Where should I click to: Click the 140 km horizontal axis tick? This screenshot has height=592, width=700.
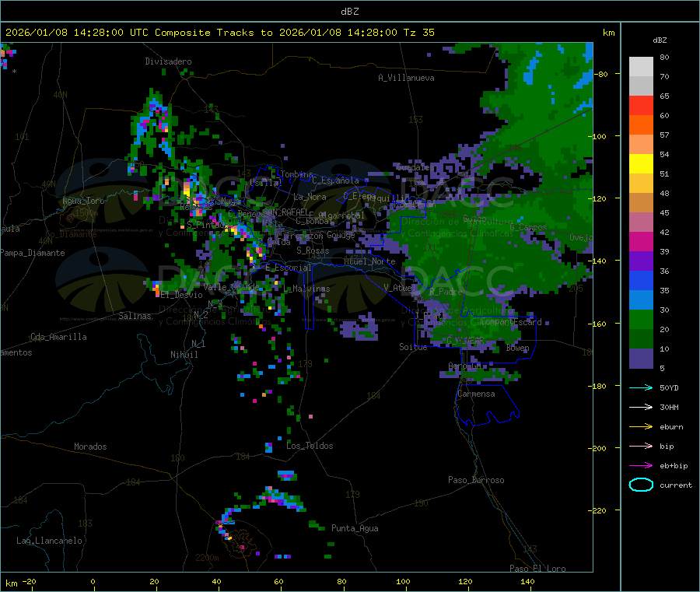tap(527, 581)
